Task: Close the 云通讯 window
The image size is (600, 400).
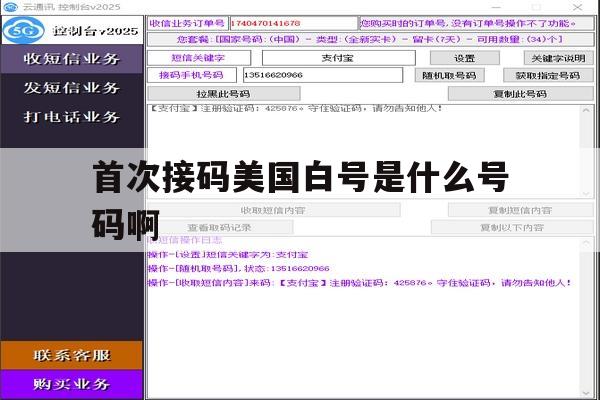Action: (577, 7)
